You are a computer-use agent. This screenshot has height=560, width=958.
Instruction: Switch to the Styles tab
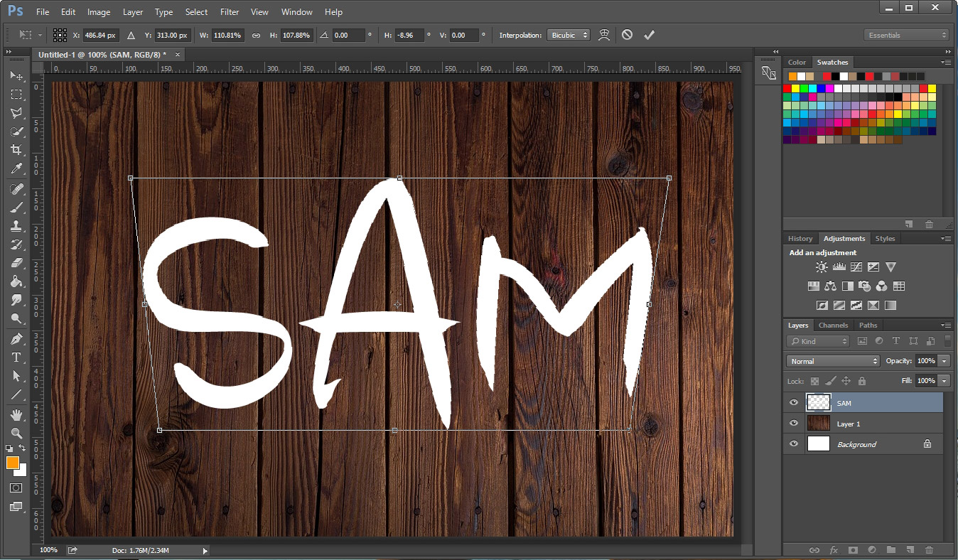pyautogui.click(x=886, y=238)
